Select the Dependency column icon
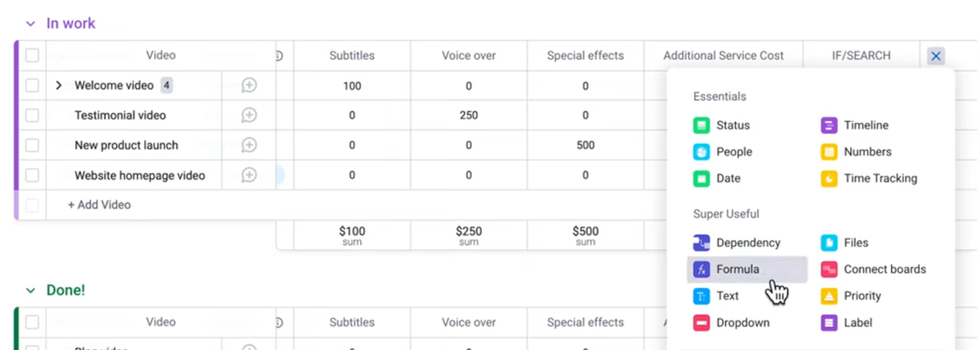 click(702, 243)
